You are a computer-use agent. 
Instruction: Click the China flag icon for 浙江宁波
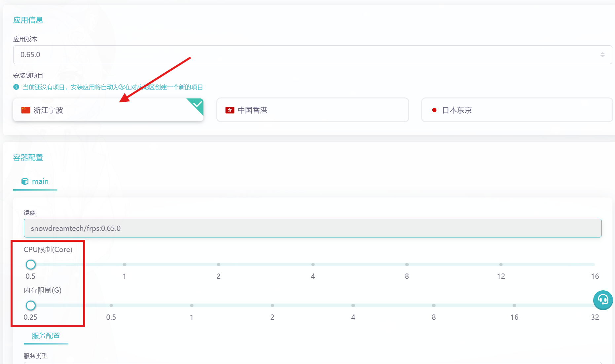(x=26, y=110)
